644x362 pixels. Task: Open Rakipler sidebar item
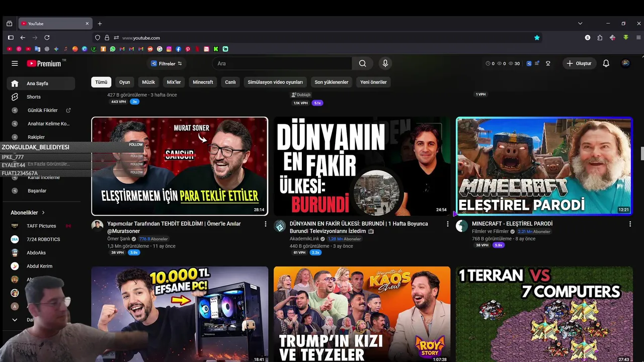[41, 137]
